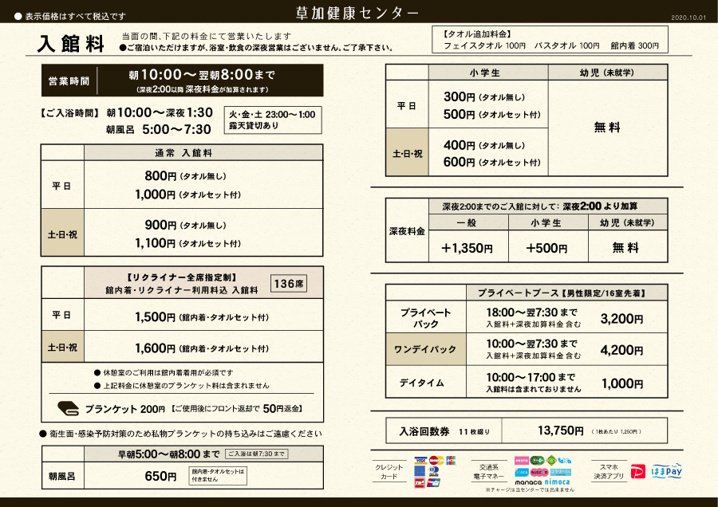Click the 650円 morning bath price
Image resolution: width=718 pixels, height=507 pixels.
(160, 476)
